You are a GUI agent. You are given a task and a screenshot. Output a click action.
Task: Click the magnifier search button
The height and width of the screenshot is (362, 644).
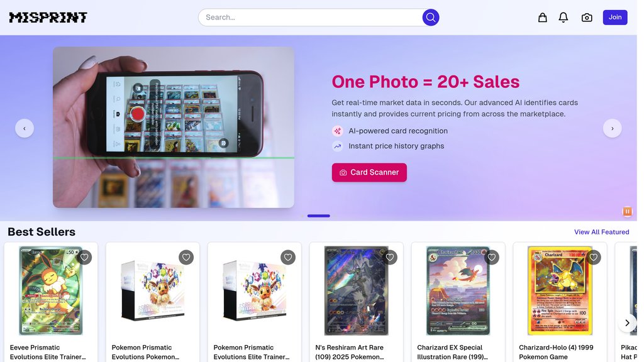point(430,17)
